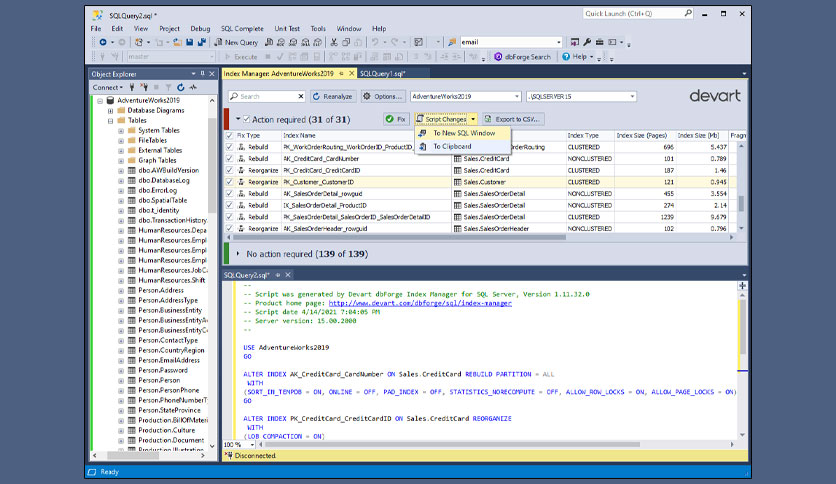Click the Fix button
This screenshot has width=836, height=484.
[396, 119]
